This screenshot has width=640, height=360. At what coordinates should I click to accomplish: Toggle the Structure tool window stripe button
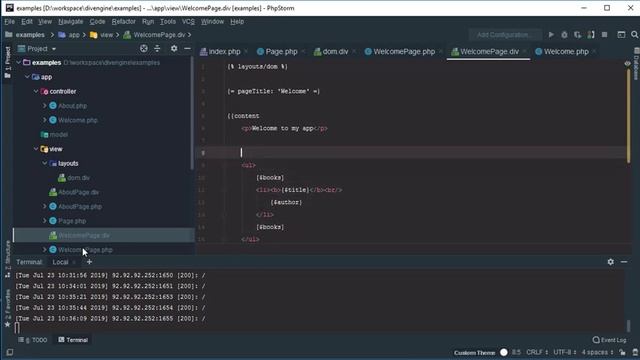[x=7, y=259]
